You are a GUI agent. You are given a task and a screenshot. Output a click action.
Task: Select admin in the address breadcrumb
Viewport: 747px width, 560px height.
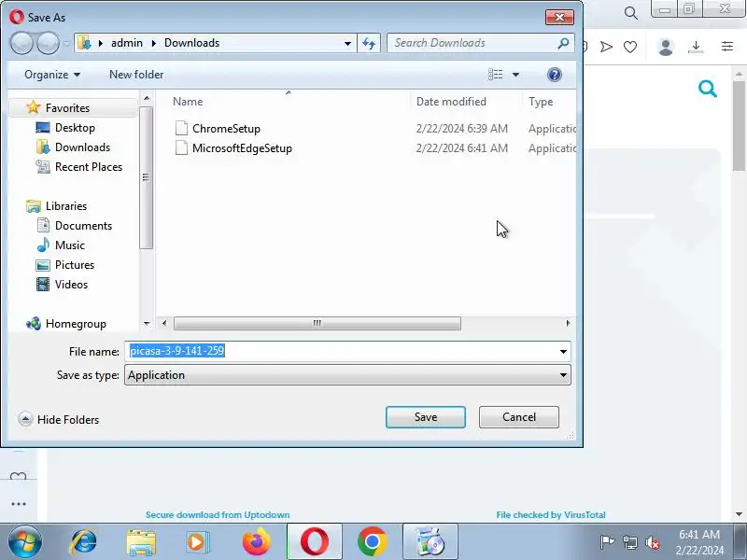(x=127, y=43)
